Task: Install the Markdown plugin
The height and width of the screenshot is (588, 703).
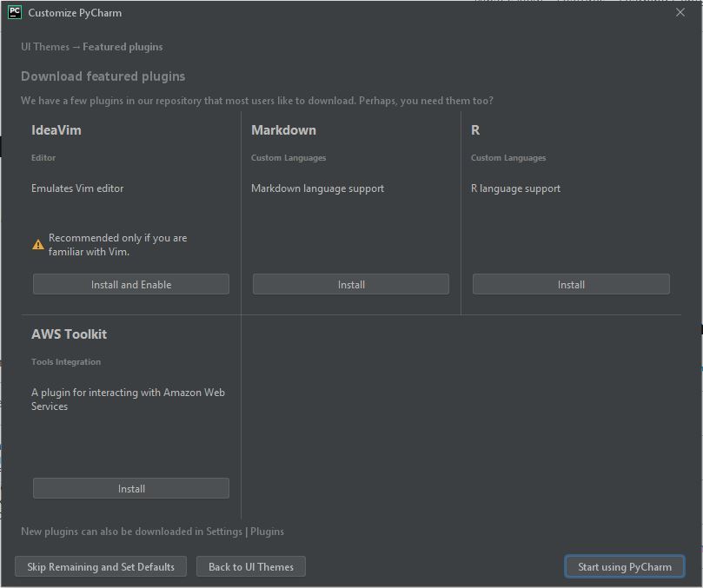Action: pyautogui.click(x=350, y=284)
